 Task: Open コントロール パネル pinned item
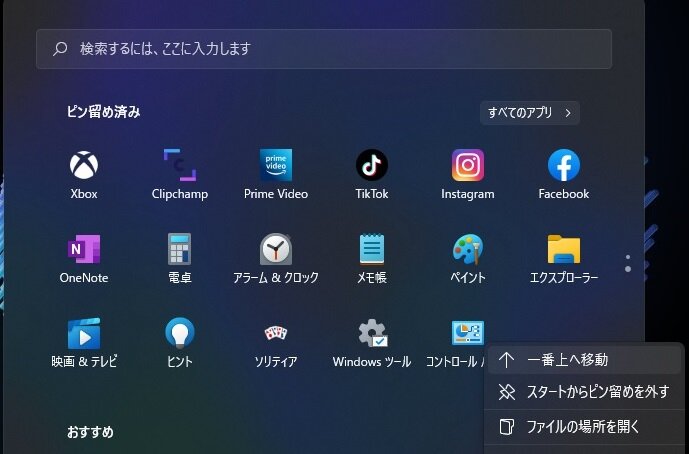(457, 343)
